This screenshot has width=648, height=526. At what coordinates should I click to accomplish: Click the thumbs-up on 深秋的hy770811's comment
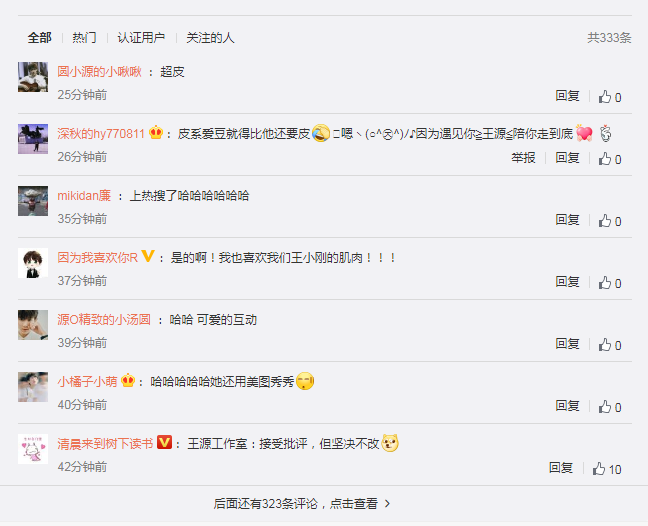point(610,159)
